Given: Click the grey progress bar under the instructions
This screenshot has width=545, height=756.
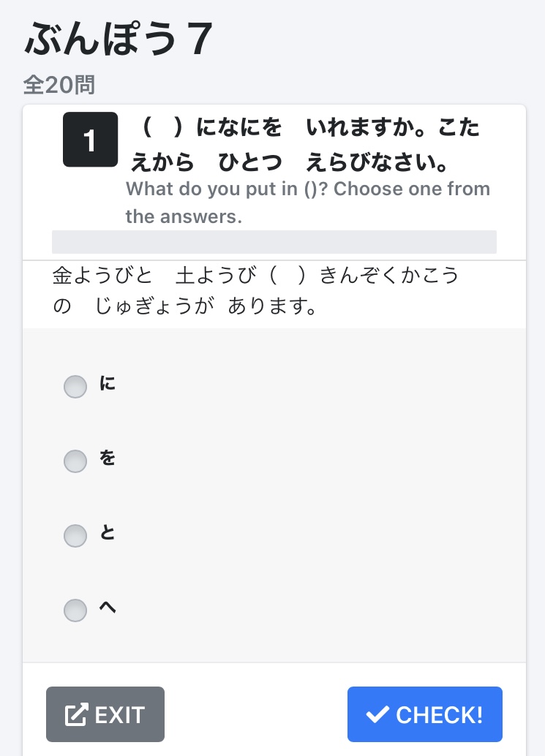Looking at the screenshot, I should (274, 241).
